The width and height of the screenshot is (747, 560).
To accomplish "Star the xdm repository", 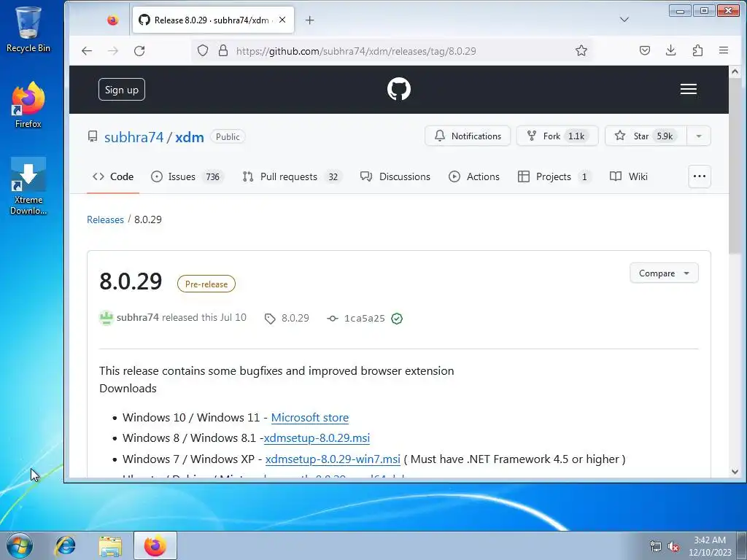I will point(646,136).
